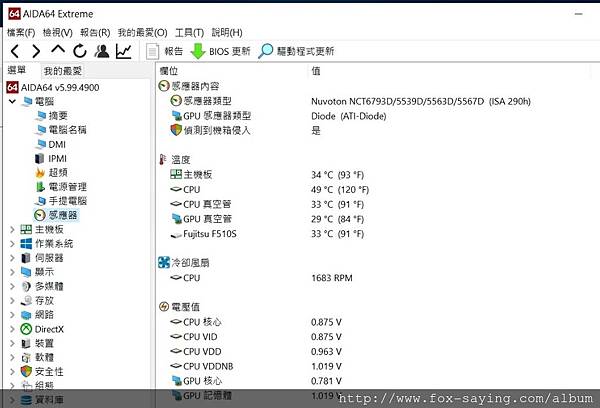
Task: Expand the 顯示 tree node
Action: (x=12, y=272)
